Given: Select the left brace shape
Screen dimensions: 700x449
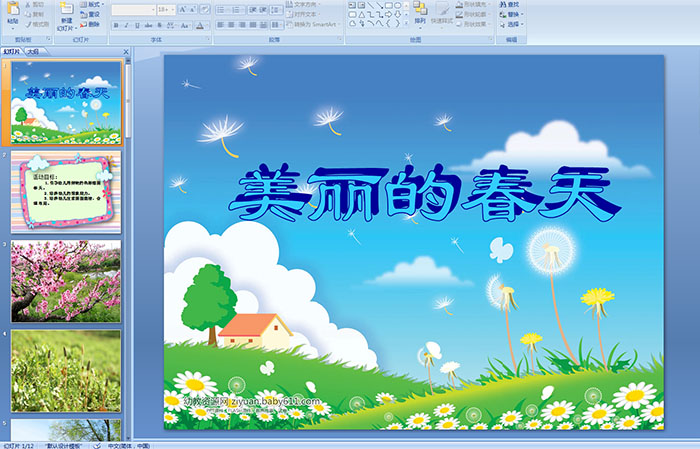Looking at the screenshot, I should point(388,23).
